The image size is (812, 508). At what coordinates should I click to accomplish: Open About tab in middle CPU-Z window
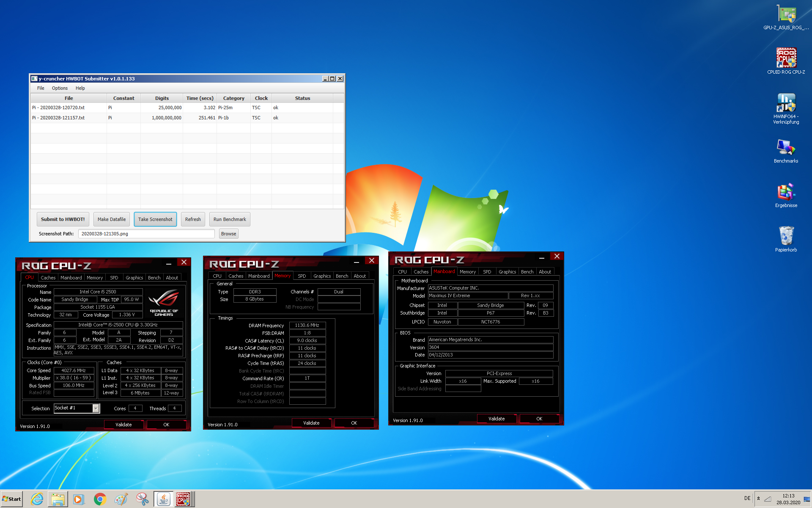360,276
